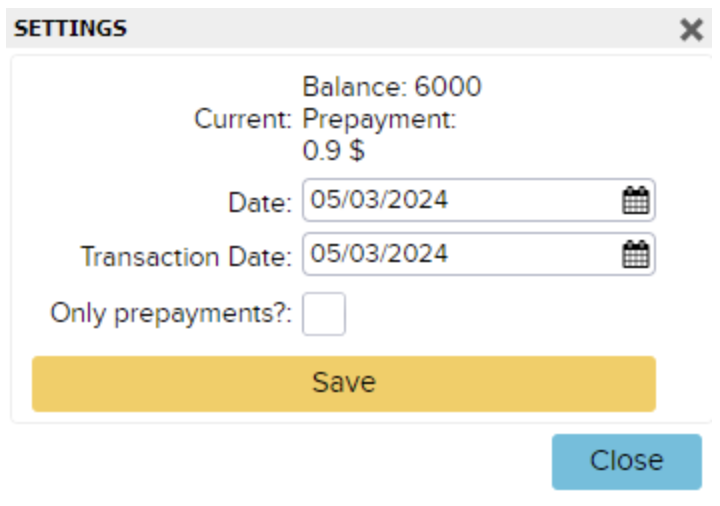Open the calendar picker for Date field
Viewport: 720px width, 506px height.
(636, 201)
